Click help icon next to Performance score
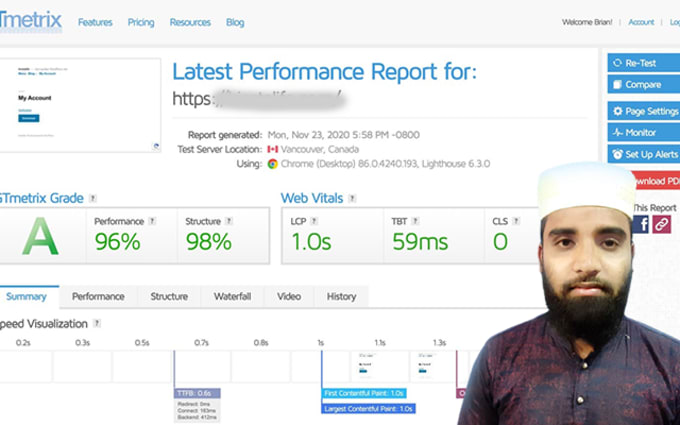Screen dimensions: 680x425 pos(152,221)
